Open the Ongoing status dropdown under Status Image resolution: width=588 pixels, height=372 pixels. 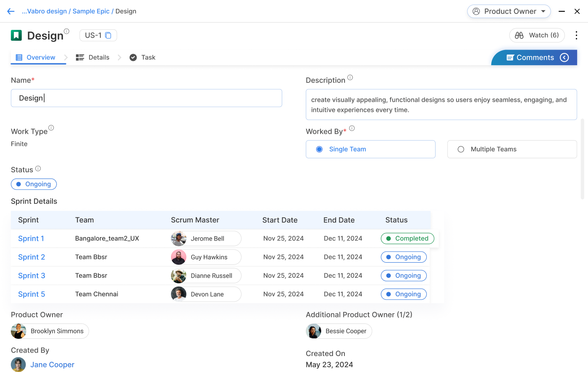[34, 184]
